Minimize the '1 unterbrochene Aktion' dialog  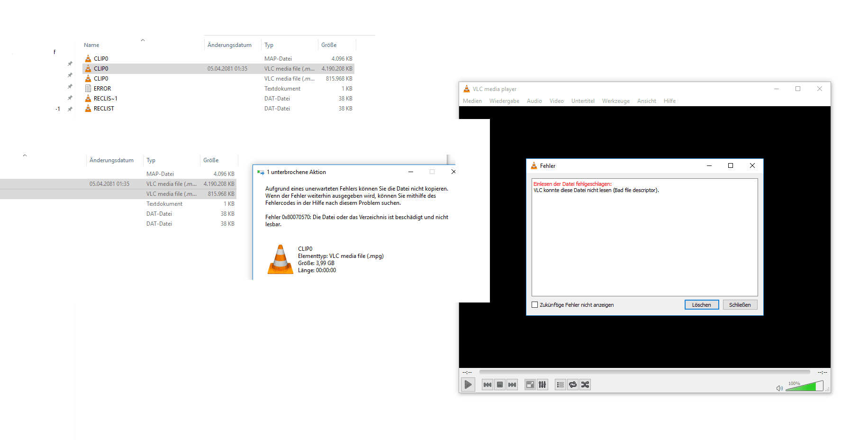point(411,172)
